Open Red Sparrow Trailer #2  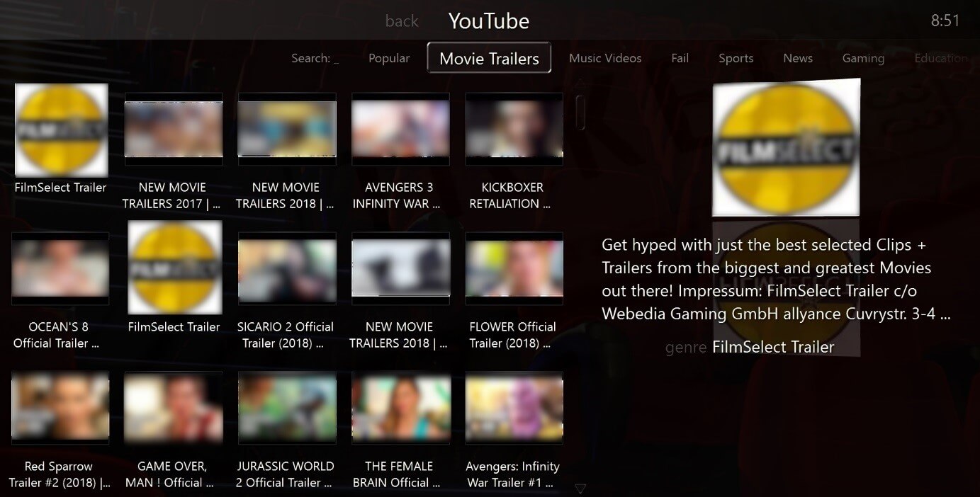point(60,408)
